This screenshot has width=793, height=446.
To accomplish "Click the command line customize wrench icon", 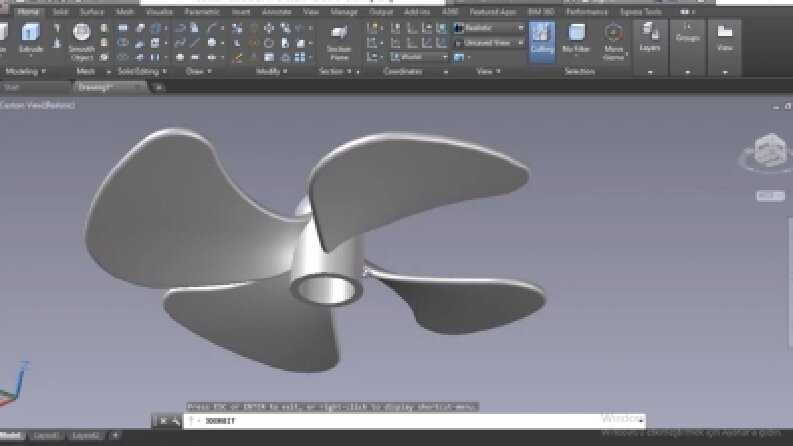I will pyautogui.click(x=175, y=421).
